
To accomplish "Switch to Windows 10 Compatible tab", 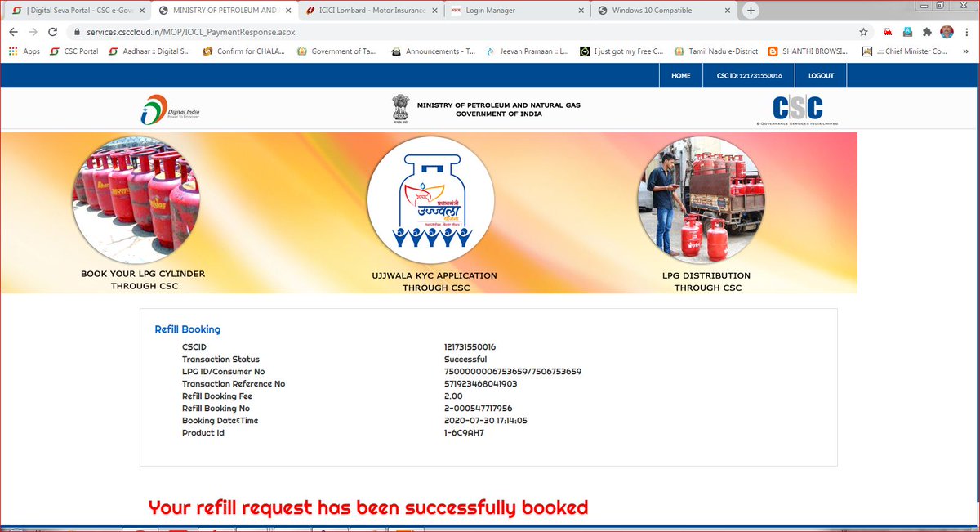I will [663, 11].
